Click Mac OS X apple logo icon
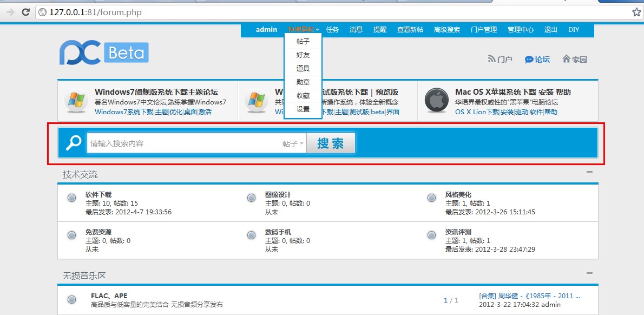Viewport: 644px width, 315px height. pos(437,101)
